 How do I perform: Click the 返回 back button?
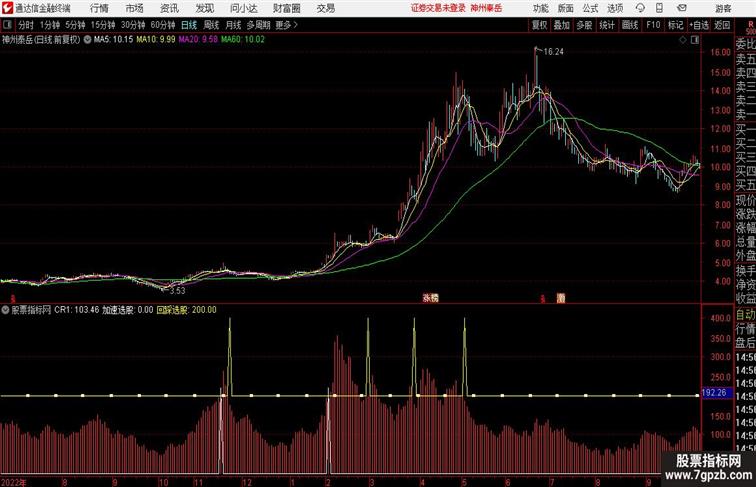(722, 25)
